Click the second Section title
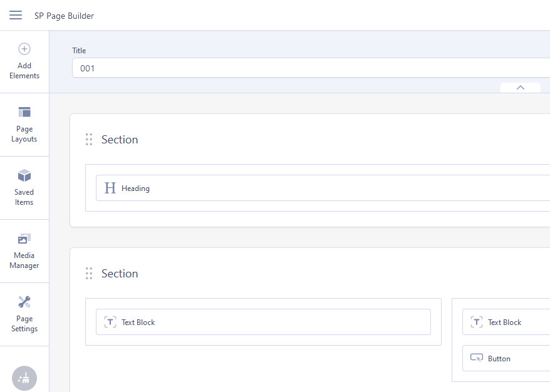Image resolution: width=550 pixels, height=392 pixels. coord(120,274)
